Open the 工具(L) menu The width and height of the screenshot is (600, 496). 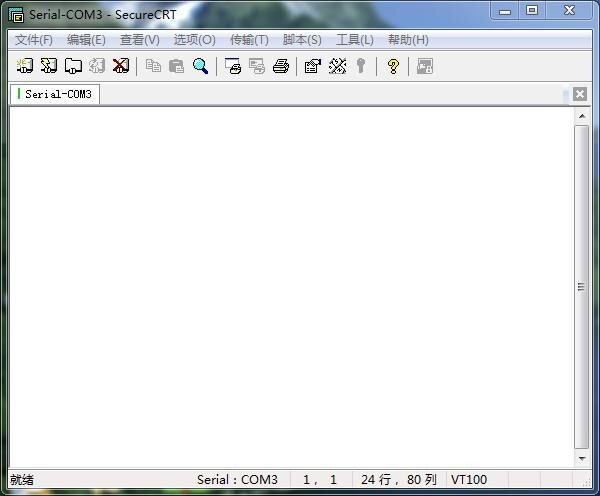point(355,40)
